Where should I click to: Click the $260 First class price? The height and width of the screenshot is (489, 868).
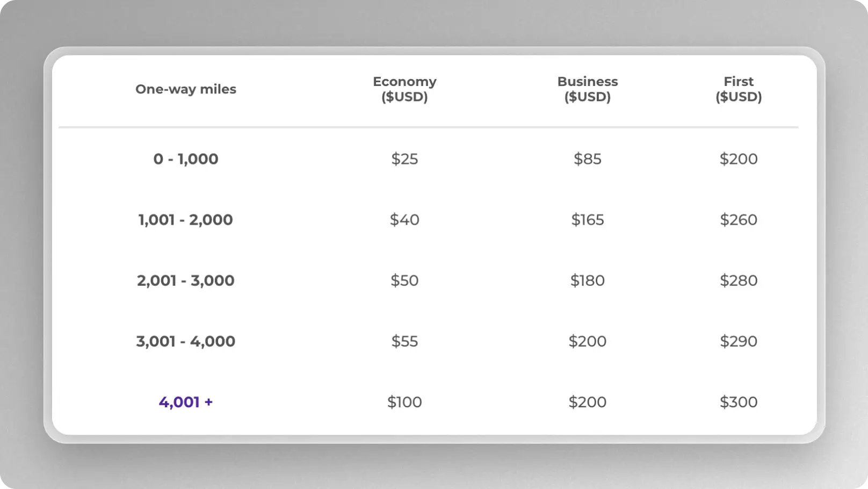click(x=739, y=220)
